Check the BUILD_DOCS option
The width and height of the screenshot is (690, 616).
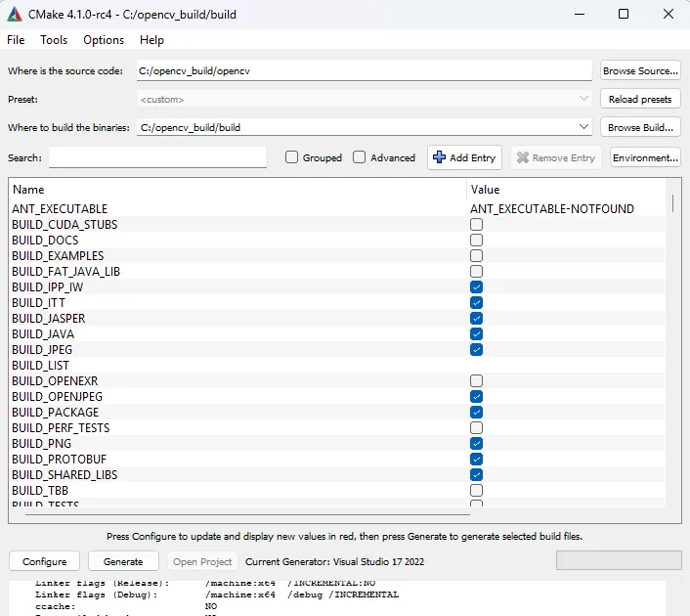tap(476, 240)
